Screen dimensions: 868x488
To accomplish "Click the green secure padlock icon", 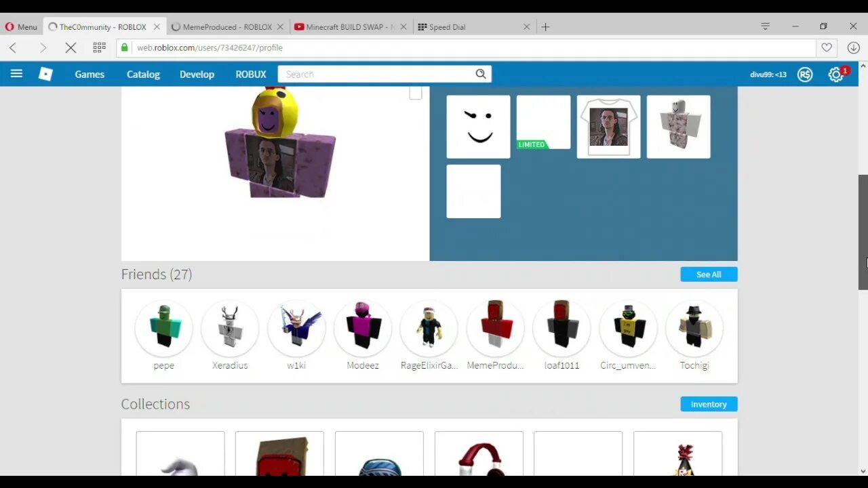I will click(x=124, y=47).
